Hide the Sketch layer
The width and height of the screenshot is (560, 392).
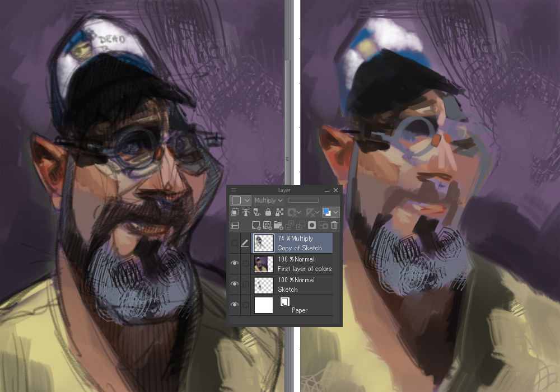[235, 284]
